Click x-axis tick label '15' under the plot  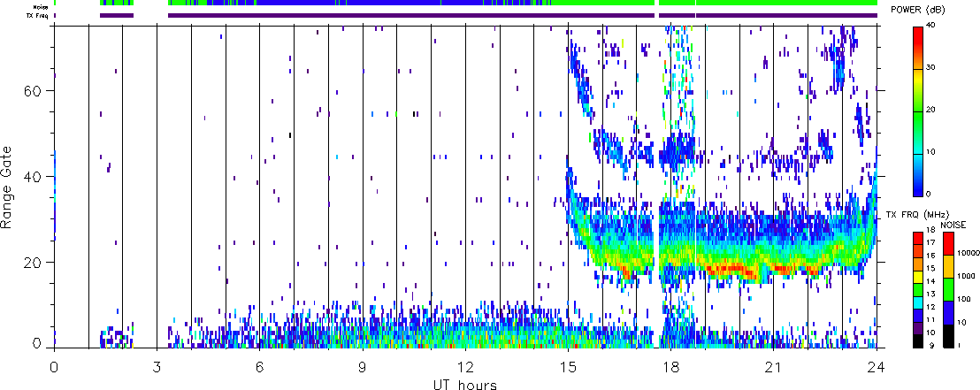[568, 366]
